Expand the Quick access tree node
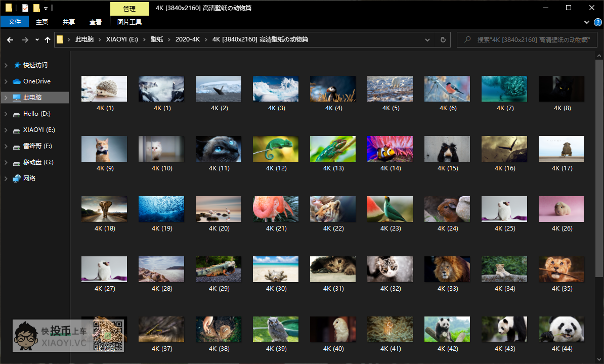Screen dimensions: 604x364 pyautogui.click(x=6, y=65)
